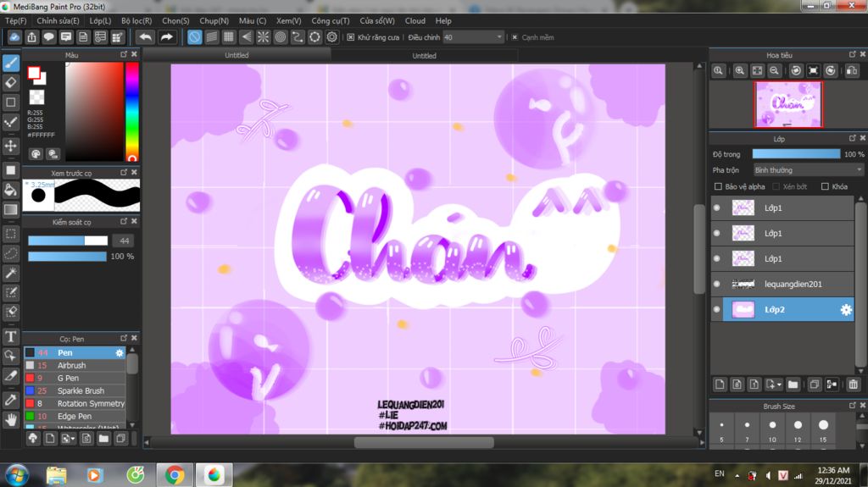Turn off snap with the snap-off icon

194,37
